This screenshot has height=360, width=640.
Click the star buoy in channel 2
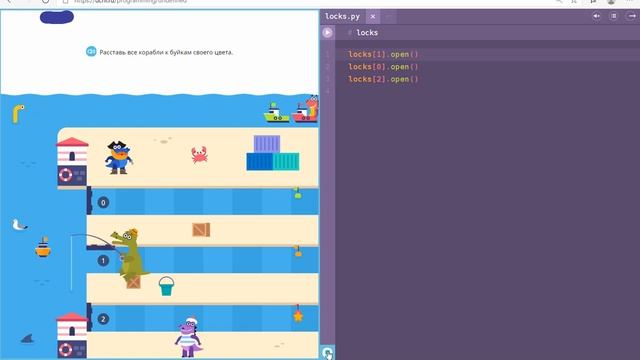pyautogui.click(x=298, y=314)
